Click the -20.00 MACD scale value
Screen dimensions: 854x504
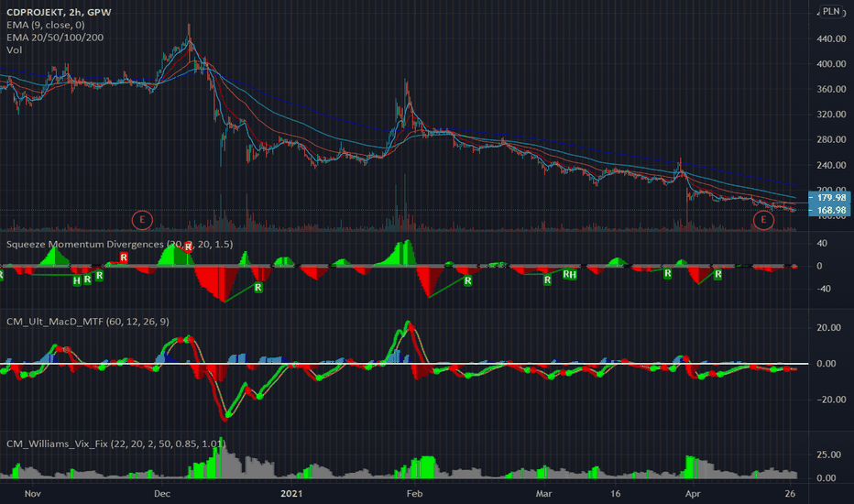coord(832,400)
